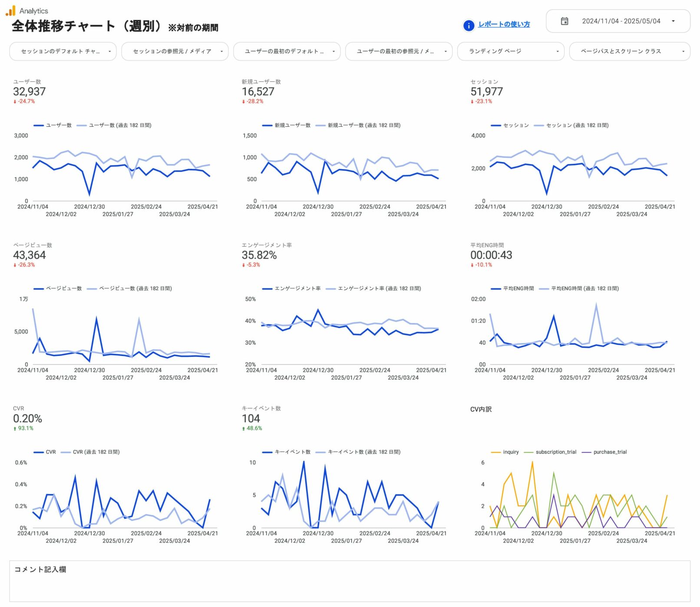Select the 2024/11/04 - 2025/05/04 date range
The image size is (700, 607).
621,21
